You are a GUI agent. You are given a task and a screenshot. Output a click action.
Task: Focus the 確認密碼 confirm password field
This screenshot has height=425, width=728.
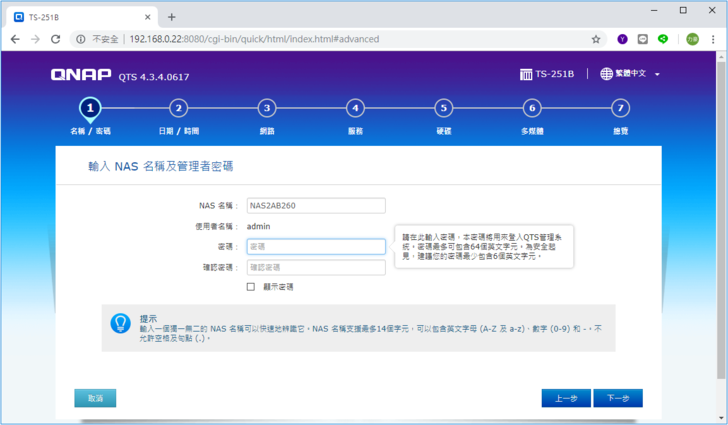click(315, 267)
